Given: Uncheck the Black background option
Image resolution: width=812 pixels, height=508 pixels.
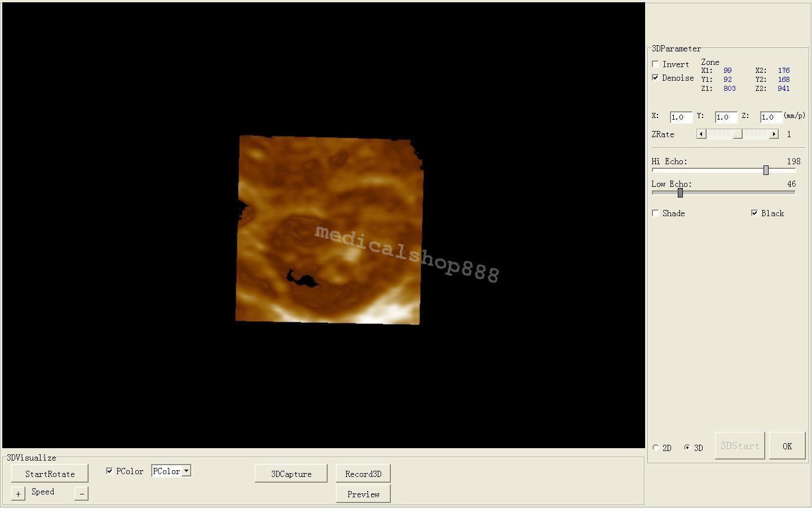Looking at the screenshot, I should (755, 213).
